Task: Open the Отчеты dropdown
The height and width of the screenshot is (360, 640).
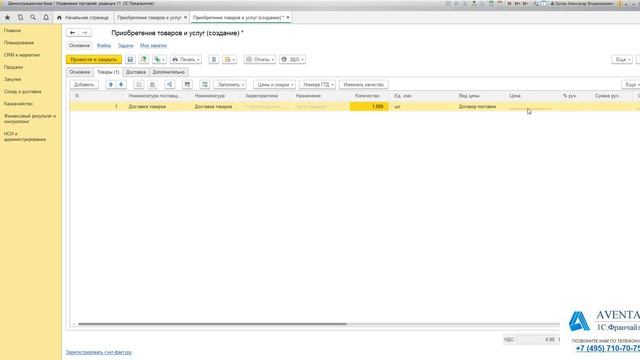Action: coord(260,60)
